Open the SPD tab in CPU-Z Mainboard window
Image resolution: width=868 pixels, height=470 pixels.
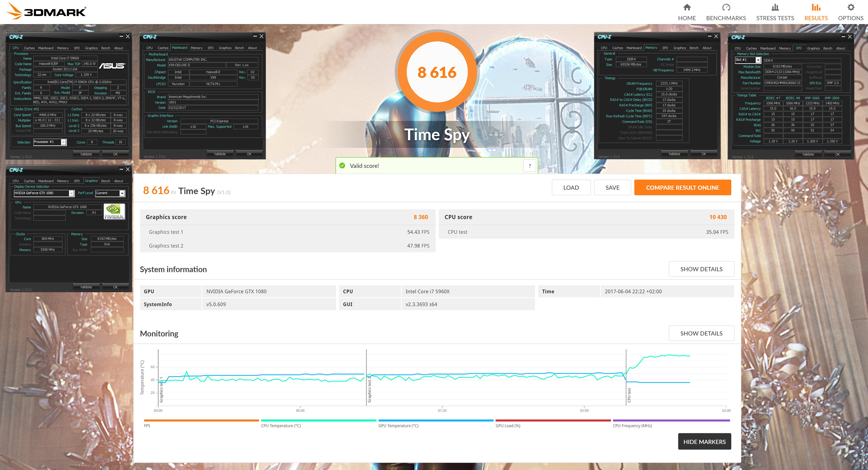click(x=210, y=48)
